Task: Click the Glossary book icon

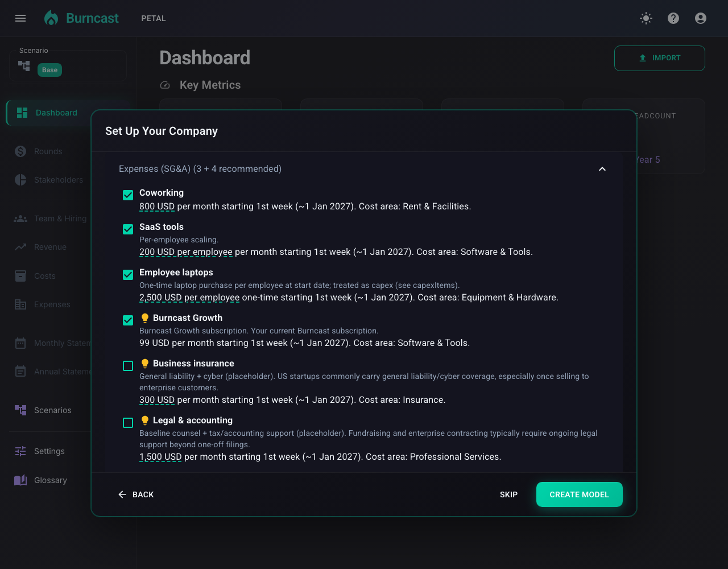Action: pyautogui.click(x=20, y=480)
